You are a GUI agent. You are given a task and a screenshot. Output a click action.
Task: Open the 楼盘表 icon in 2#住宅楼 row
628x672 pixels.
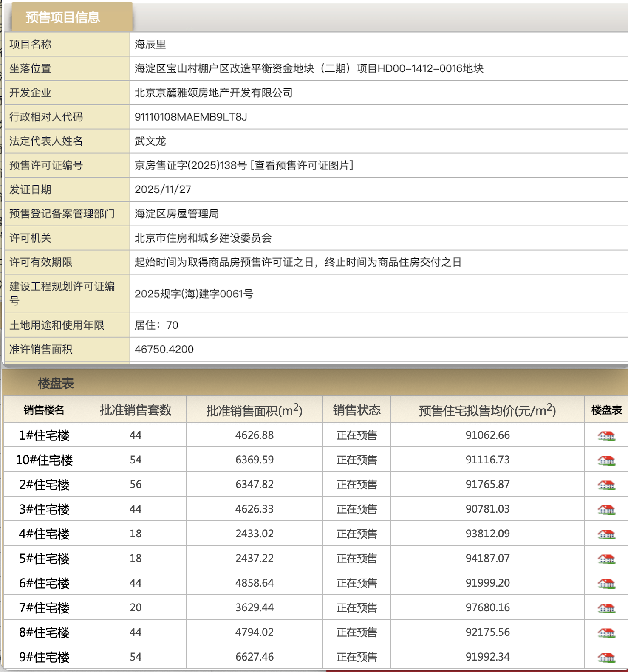point(606,485)
